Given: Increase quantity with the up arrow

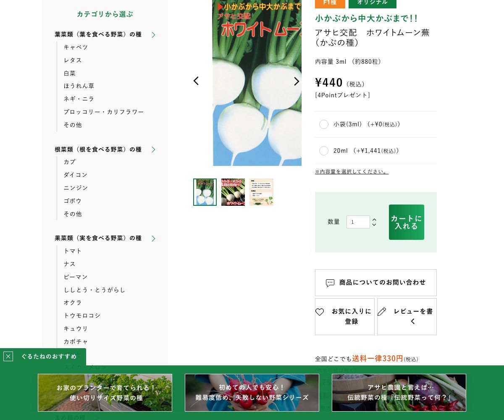Looking at the screenshot, I should point(374,219).
